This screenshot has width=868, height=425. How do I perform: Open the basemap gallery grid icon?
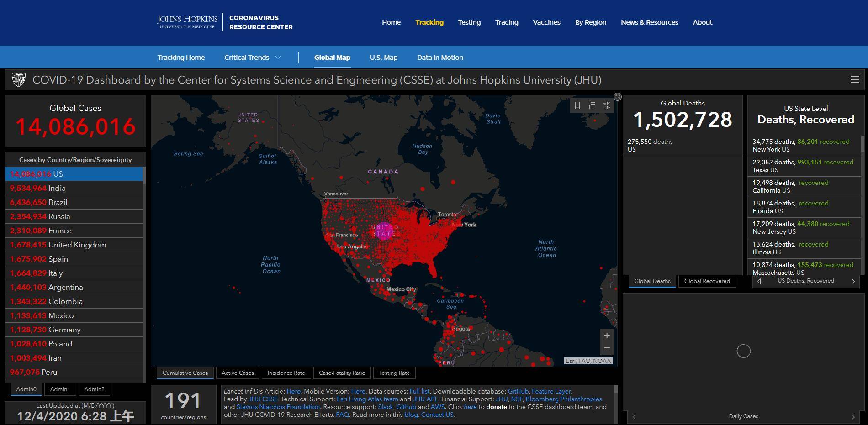[x=607, y=105]
